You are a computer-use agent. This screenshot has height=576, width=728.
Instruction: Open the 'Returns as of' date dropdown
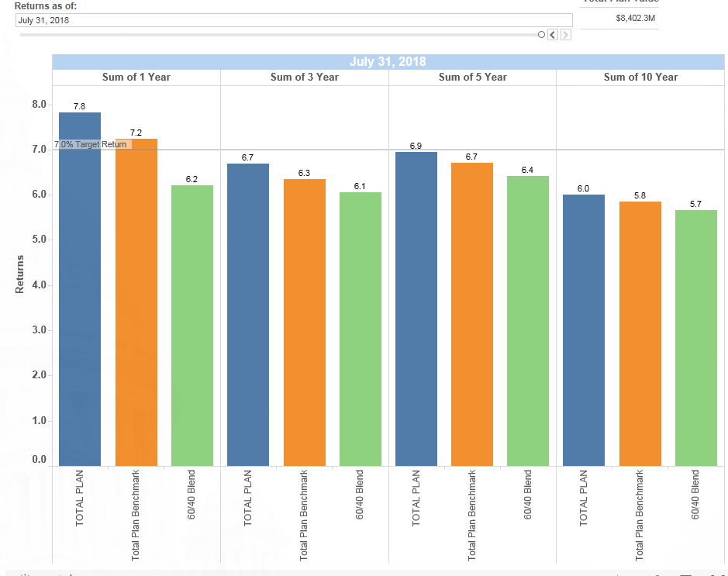(x=294, y=20)
